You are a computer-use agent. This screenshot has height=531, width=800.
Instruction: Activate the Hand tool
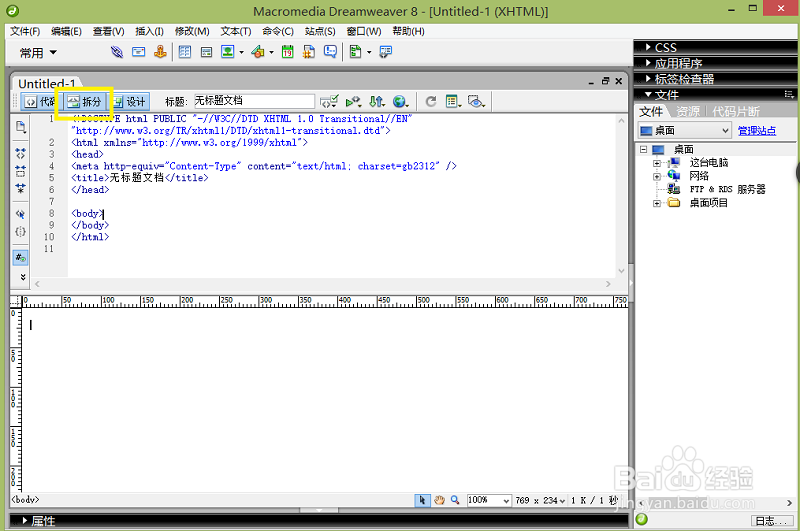click(x=439, y=500)
